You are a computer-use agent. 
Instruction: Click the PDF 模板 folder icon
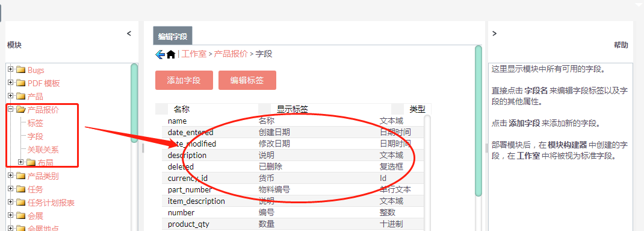click(21, 83)
